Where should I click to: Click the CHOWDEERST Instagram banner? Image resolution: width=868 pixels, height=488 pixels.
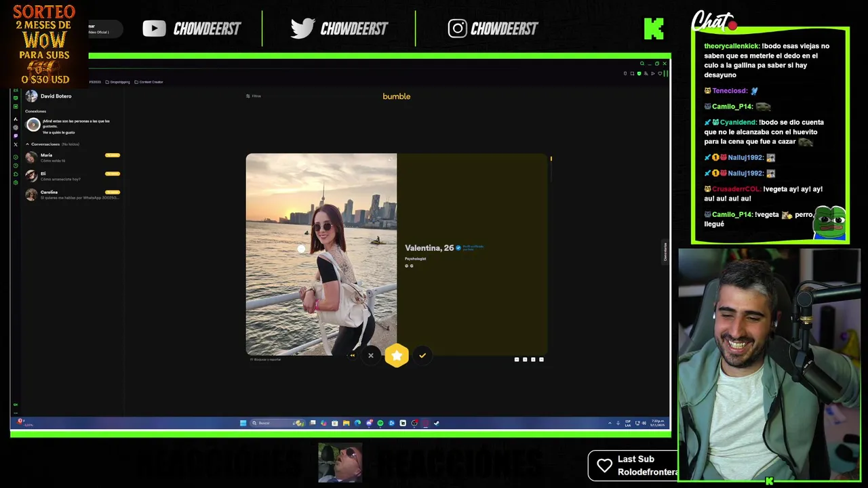click(x=493, y=28)
